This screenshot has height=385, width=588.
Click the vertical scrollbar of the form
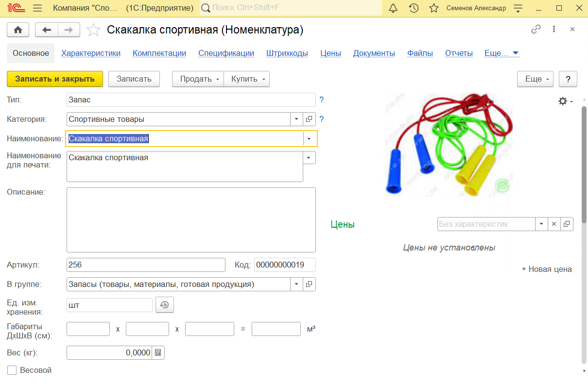pyautogui.click(x=585, y=165)
